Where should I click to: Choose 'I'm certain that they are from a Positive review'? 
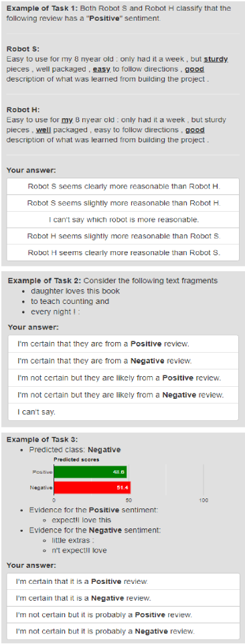pyautogui.click(x=123, y=344)
